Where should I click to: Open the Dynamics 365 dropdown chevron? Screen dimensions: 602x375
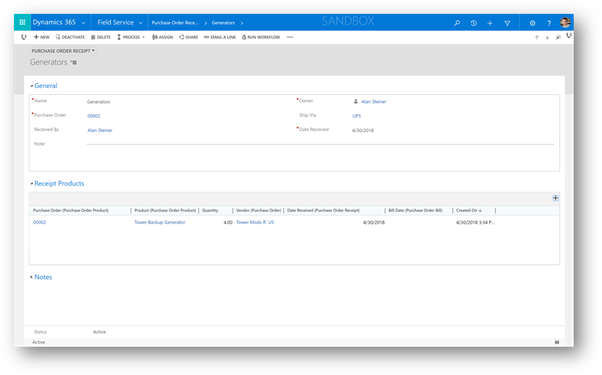[83, 23]
